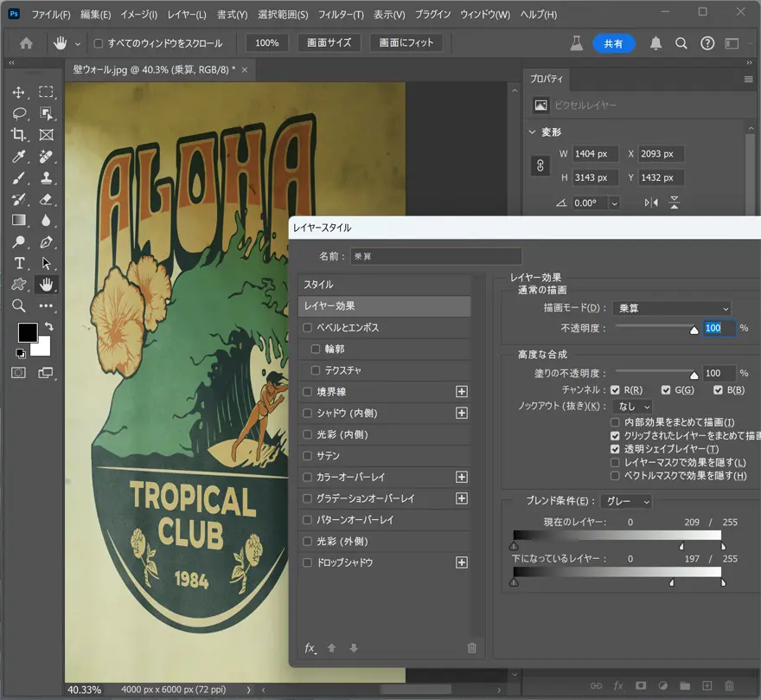Screen dimensions: 761x700
Task: Enable the ベベルとエンボス checkbox
Action: pos(308,328)
